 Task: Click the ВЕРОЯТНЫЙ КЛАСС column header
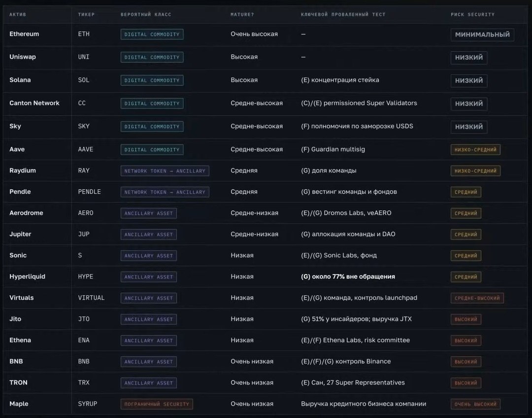[x=146, y=15]
